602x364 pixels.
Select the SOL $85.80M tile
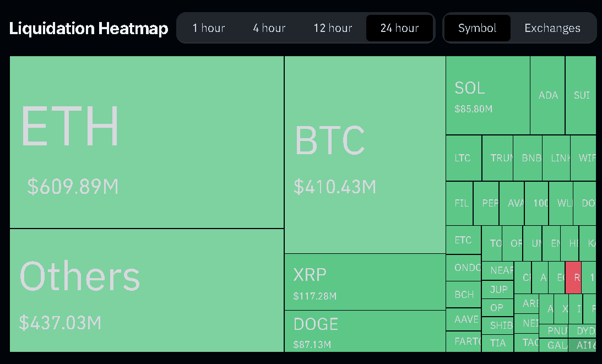487,95
